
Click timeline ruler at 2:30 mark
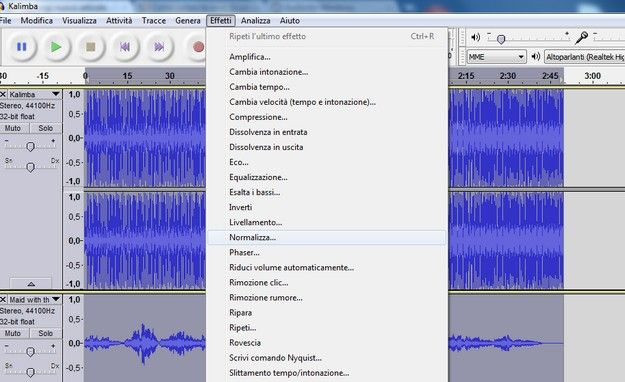coord(508,76)
